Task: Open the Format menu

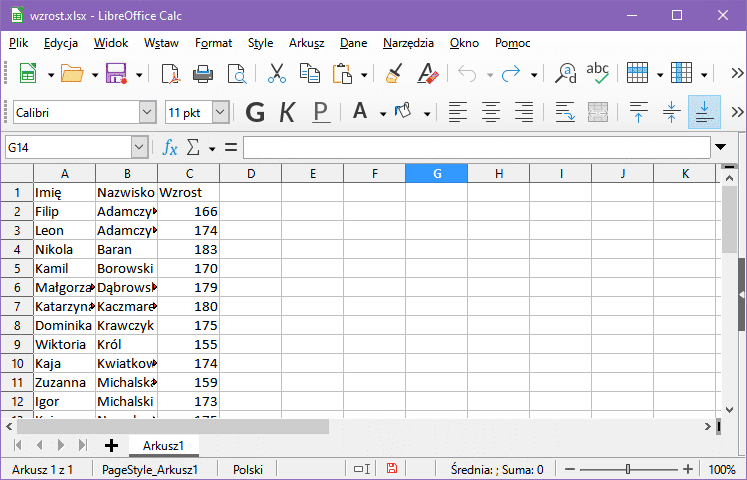Action: coord(213,43)
